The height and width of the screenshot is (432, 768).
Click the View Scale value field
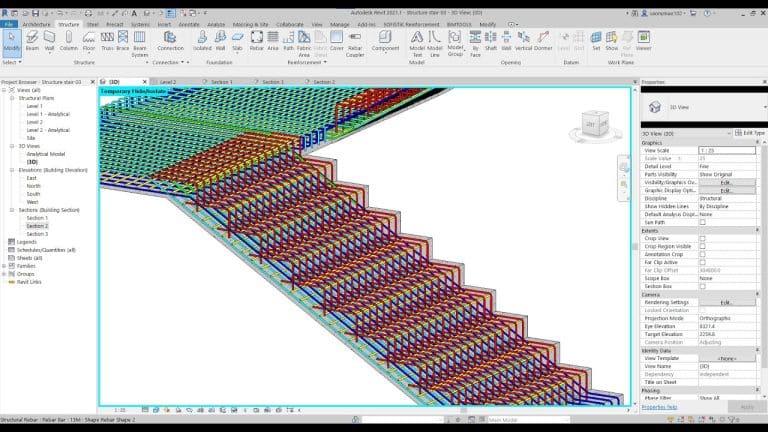click(727, 150)
